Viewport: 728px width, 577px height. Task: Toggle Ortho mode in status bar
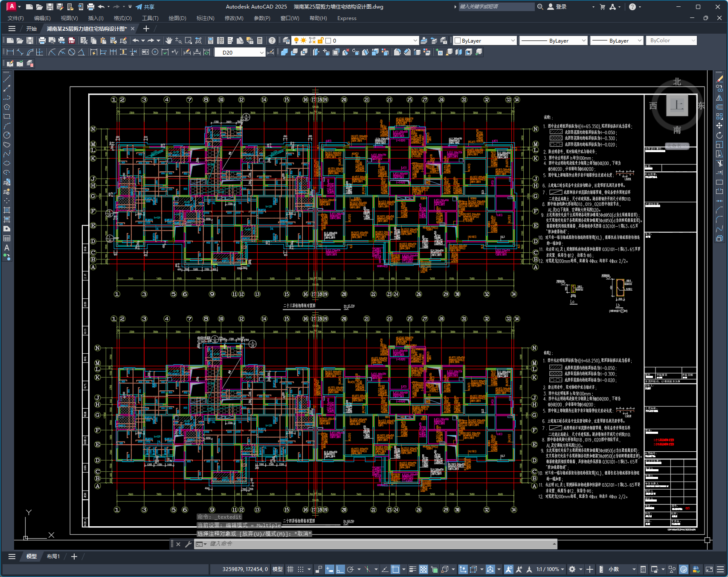(x=340, y=569)
